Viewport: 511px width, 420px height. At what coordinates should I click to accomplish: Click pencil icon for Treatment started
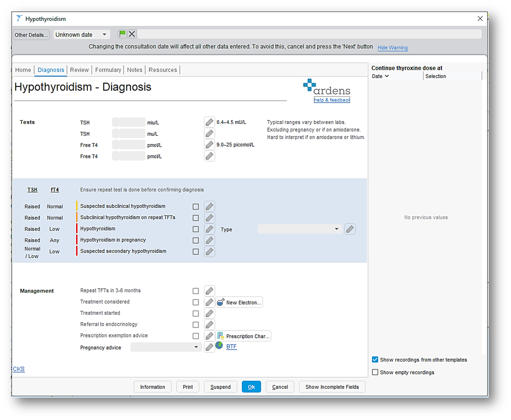coord(209,313)
